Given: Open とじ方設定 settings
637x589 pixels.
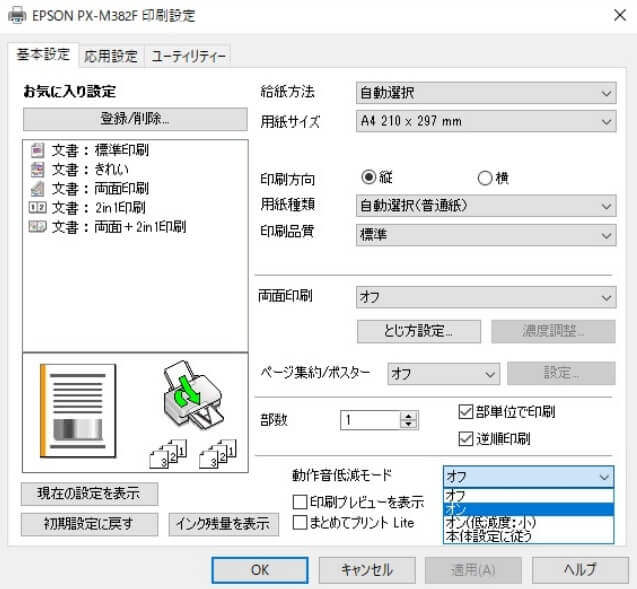Looking at the screenshot, I should pyautogui.click(x=419, y=331).
